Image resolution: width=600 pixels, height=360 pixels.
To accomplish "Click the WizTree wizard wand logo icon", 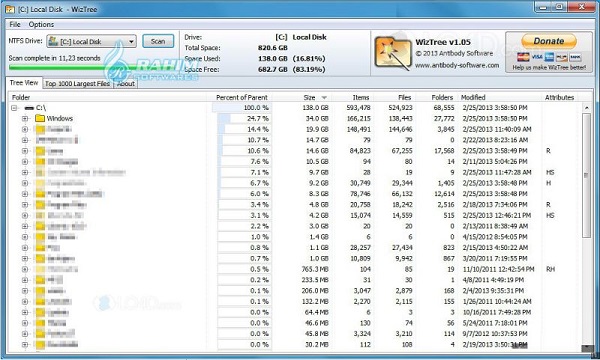I will tap(392, 53).
